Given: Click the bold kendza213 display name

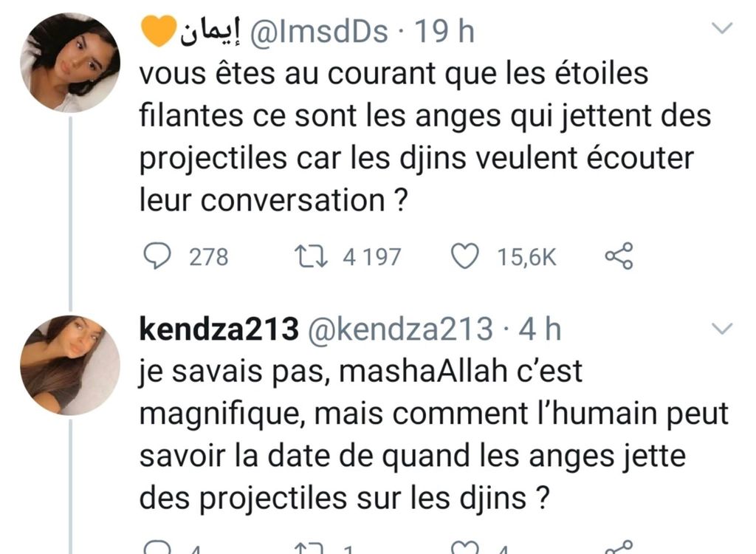Looking at the screenshot, I should pyautogui.click(x=218, y=330).
